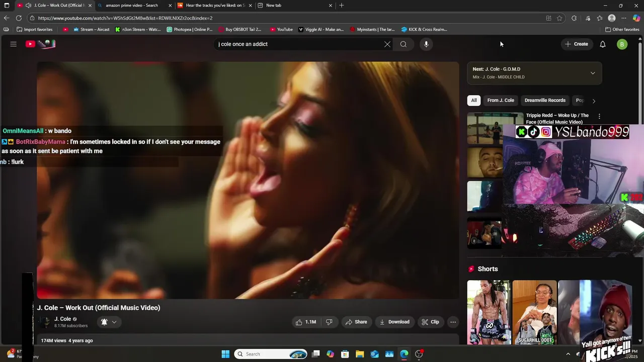
Task: Click the browser address bar URL
Action: tap(125, 18)
